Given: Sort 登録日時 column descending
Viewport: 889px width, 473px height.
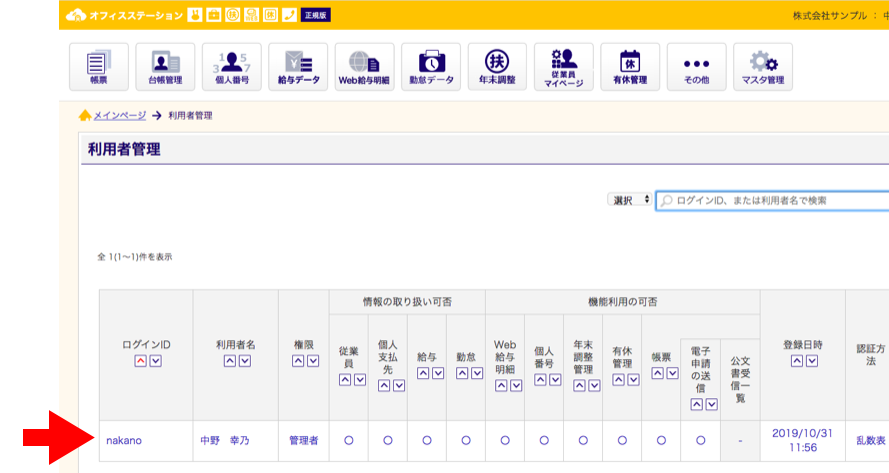Looking at the screenshot, I should click(812, 361).
